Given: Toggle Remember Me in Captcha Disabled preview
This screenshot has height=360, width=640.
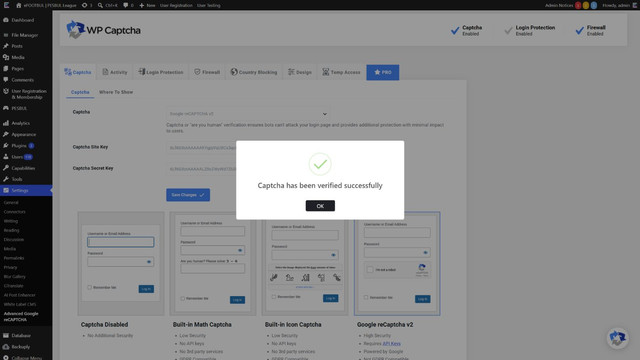Looking at the screenshot, I should pyautogui.click(x=89, y=287).
